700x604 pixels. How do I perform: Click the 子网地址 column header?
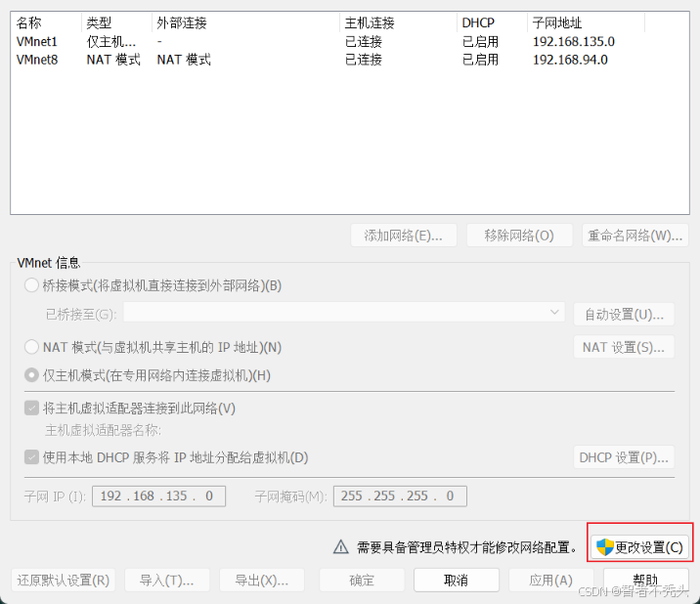click(587, 22)
